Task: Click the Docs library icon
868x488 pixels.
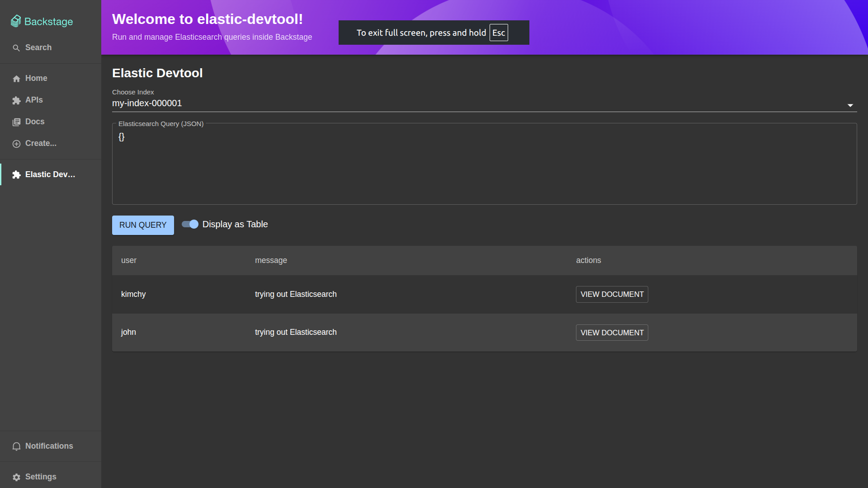Action: click(x=16, y=122)
